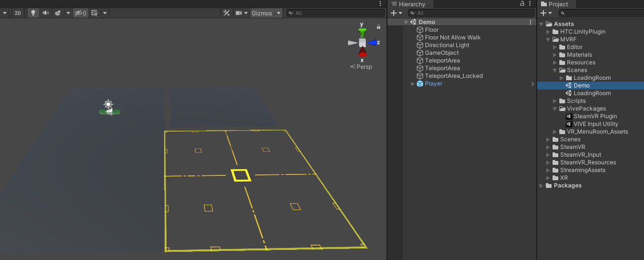Lock scene gizmo rotation padlock
Image resolution: width=644 pixels, height=260 pixels.
[378, 27]
